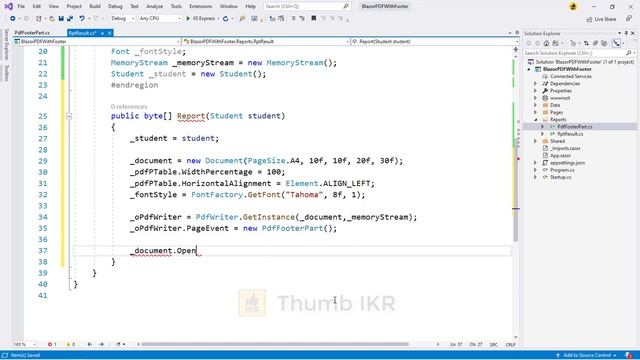640x360 pixels.
Task: Click the 0 references CodeLens link
Action: (x=129, y=107)
